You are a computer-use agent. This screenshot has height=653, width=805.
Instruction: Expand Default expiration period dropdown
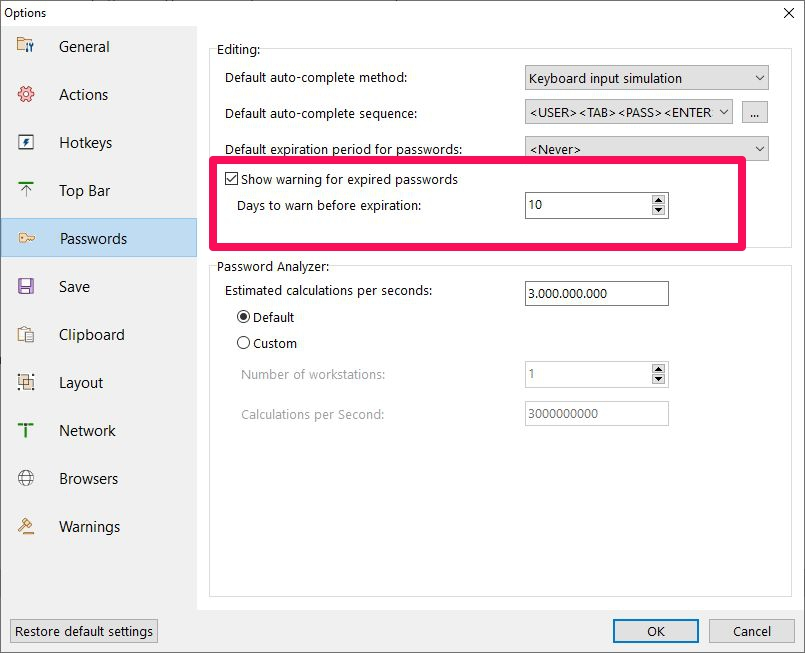click(x=646, y=149)
